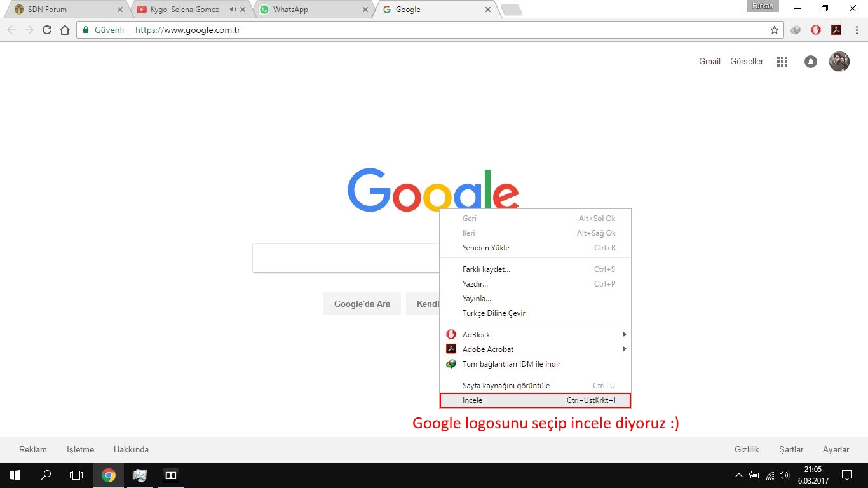Click the browser back arrow
This screenshot has height=488, width=868.
(x=11, y=30)
